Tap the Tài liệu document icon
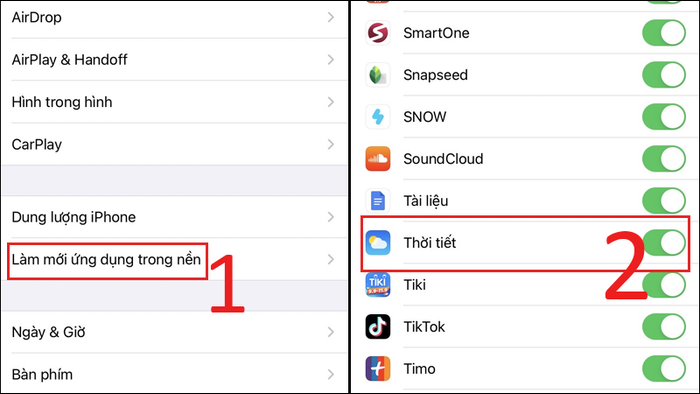The width and height of the screenshot is (700, 394). (378, 201)
